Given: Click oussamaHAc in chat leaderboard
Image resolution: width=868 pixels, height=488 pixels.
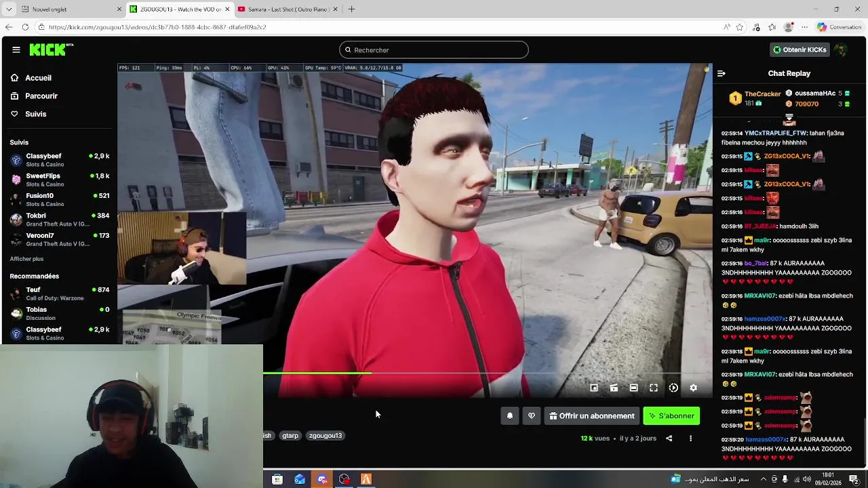Looking at the screenshot, I should coord(814,94).
